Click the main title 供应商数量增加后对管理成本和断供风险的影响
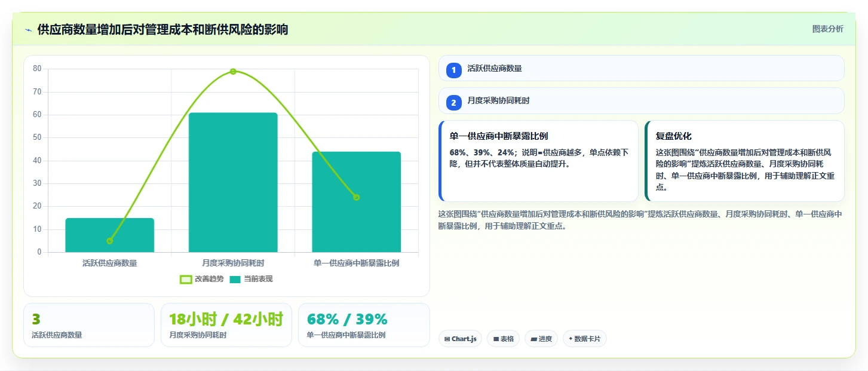The height and width of the screenshot is (371, 868). pos(162,30)
